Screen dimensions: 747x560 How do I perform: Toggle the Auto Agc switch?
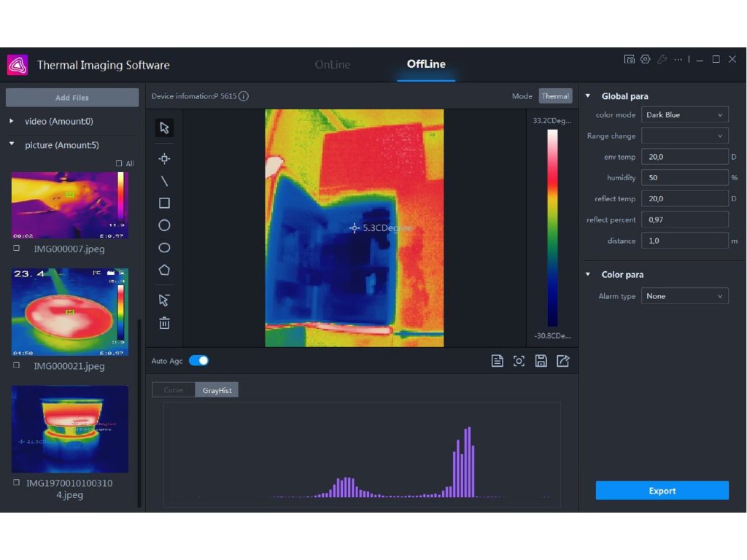(198, 360)
